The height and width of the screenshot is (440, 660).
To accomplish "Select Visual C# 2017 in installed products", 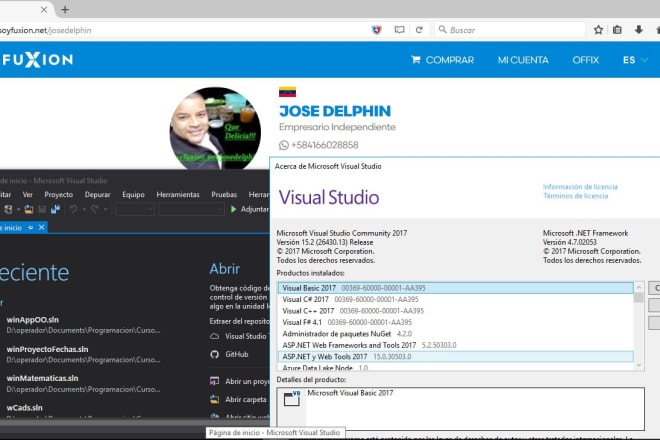I will [455, 299].
